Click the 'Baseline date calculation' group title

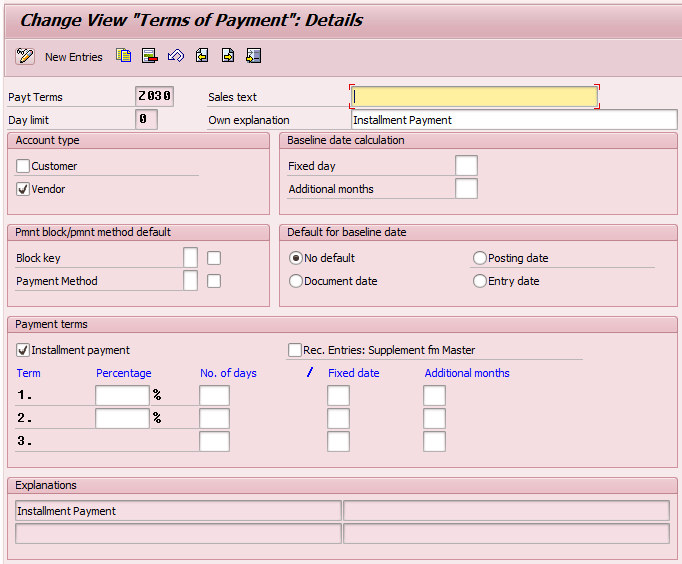click(346, 140)
